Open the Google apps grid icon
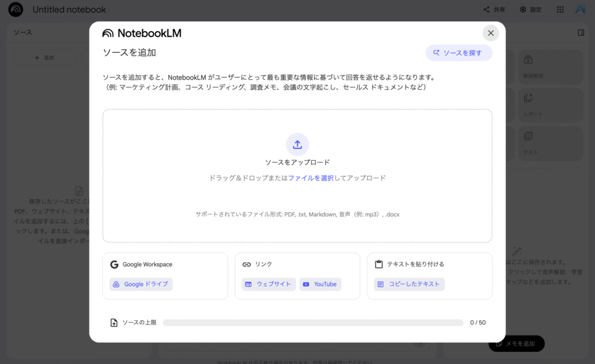The image size is (595, 364). click(x=560, y=10)
